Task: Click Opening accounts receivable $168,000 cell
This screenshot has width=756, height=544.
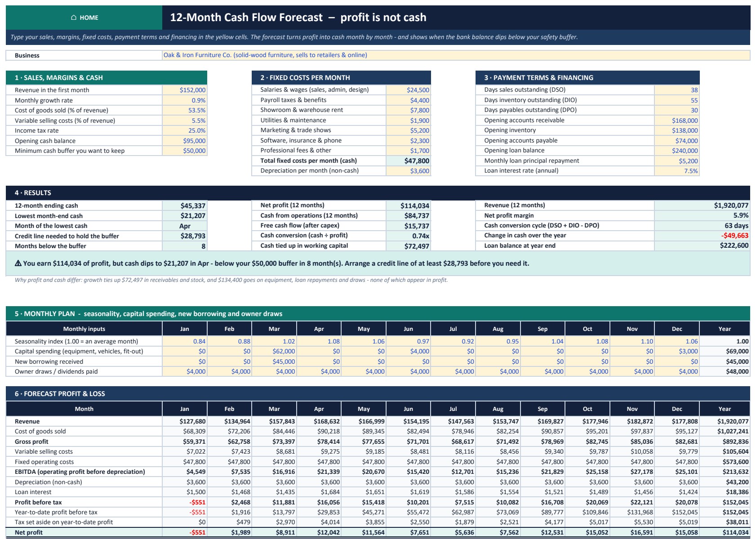Action: click(677, 120)
